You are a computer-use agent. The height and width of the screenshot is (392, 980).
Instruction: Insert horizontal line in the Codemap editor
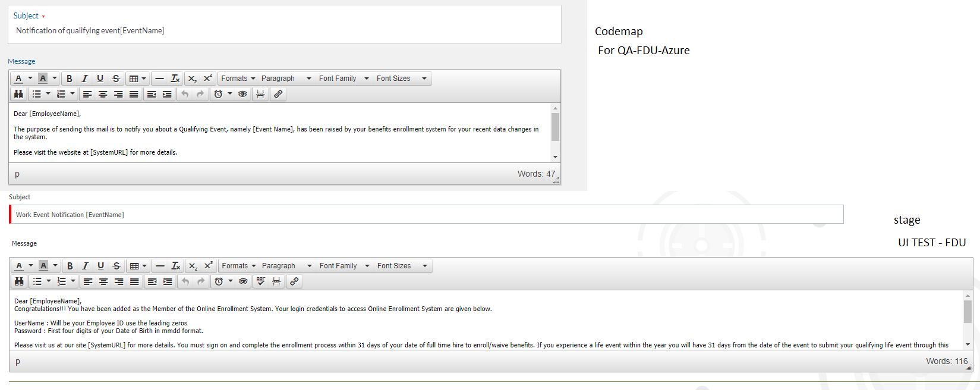(x=159, y=79)
